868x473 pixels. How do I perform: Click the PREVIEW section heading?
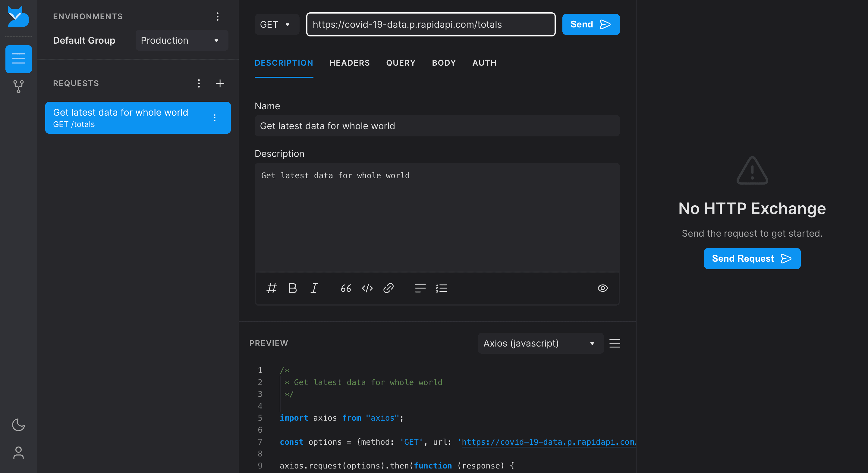point(269,343)
